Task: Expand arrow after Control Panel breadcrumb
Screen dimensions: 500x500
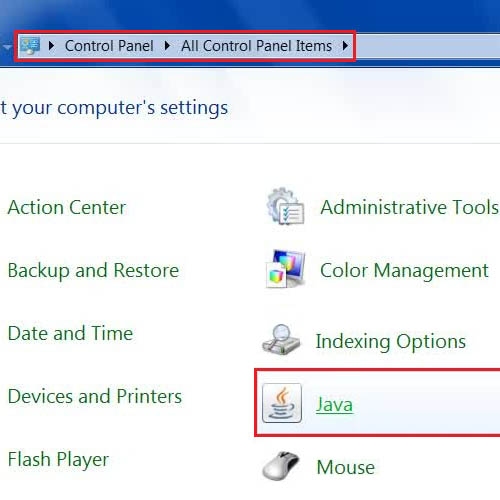Action: click(x=167, y=46)
